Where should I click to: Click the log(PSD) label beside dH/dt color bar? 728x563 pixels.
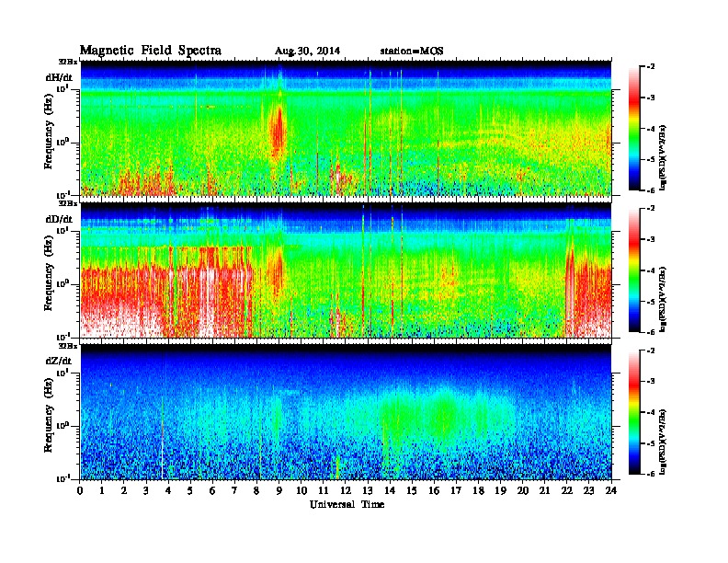click(x=663, y=157)
